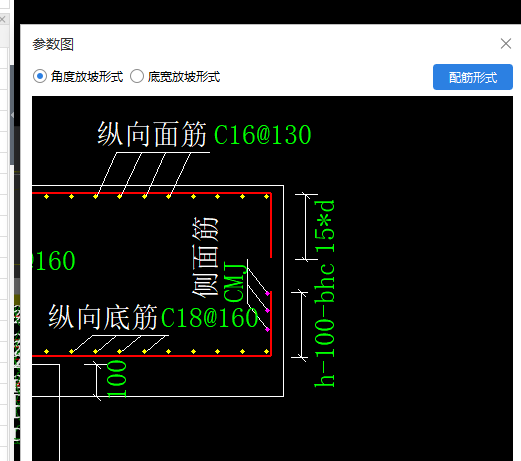The width and height of the screenshot is (521, 461).
Task: Open the 配筋形式 settings
Action: point(473,77)
